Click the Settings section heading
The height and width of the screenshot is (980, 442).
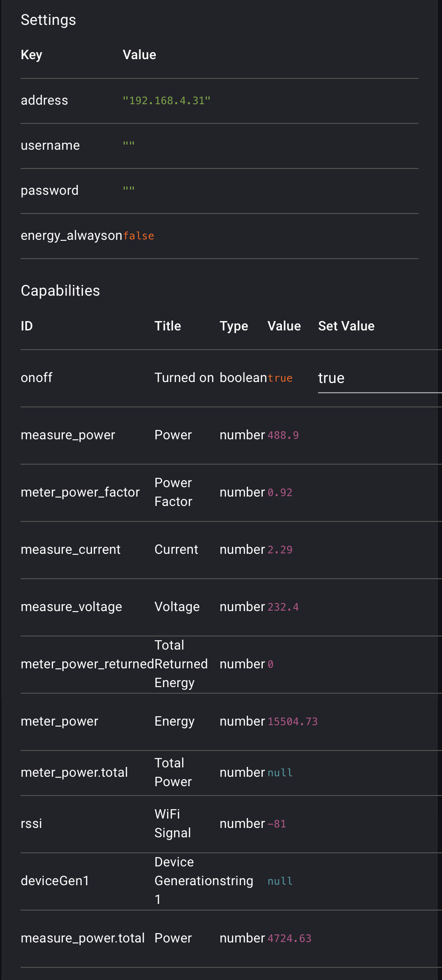(48, 20)
